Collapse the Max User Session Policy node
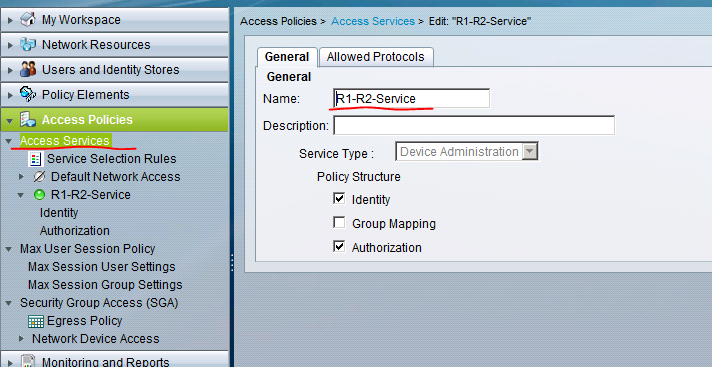 [9, 249]
